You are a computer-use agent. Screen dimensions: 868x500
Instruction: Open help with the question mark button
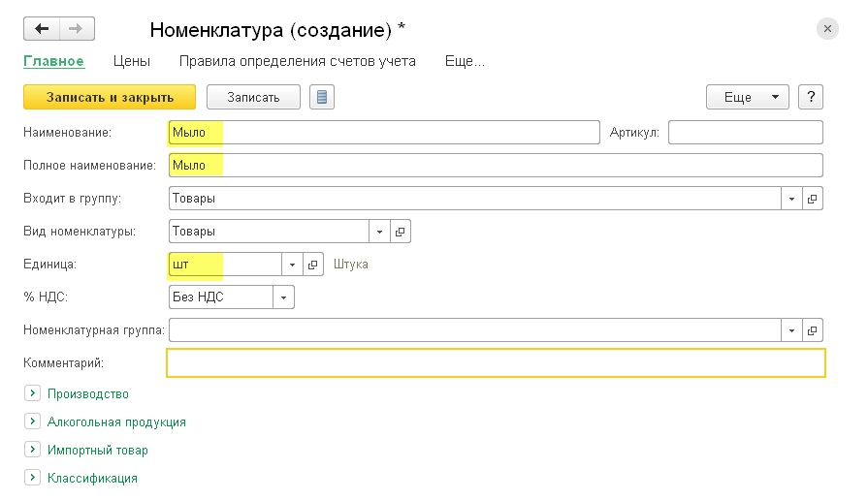point(811,97)
